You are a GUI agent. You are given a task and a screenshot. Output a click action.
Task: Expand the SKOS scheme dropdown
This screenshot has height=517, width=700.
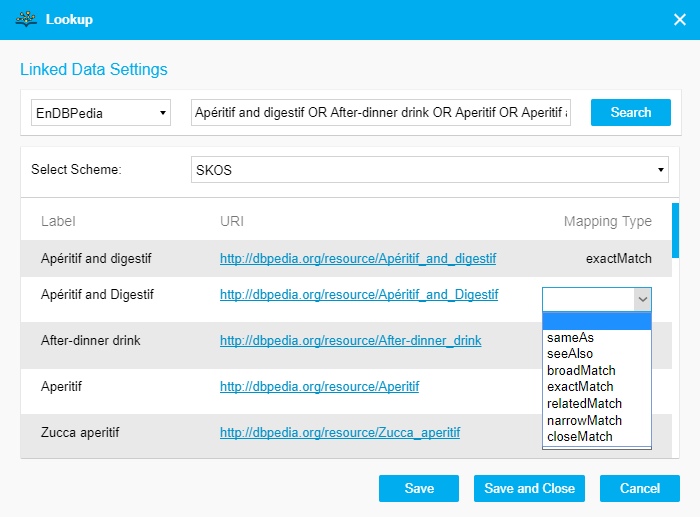[x=430, y=170]
